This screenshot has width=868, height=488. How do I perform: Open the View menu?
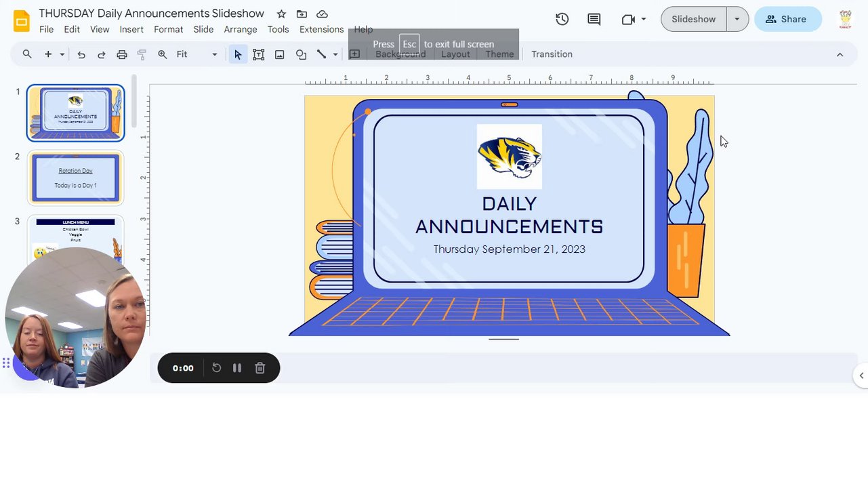coord(100,29)
